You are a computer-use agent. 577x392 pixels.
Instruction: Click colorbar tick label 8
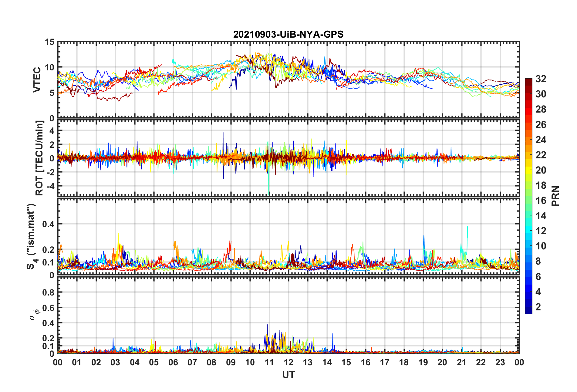point(538,261)
